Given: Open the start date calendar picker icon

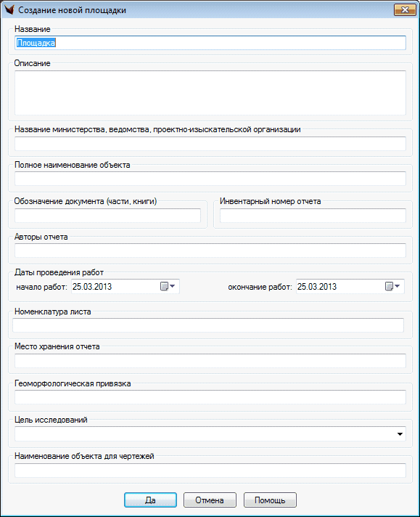Looking at the screenshot, I should point(168,286).
